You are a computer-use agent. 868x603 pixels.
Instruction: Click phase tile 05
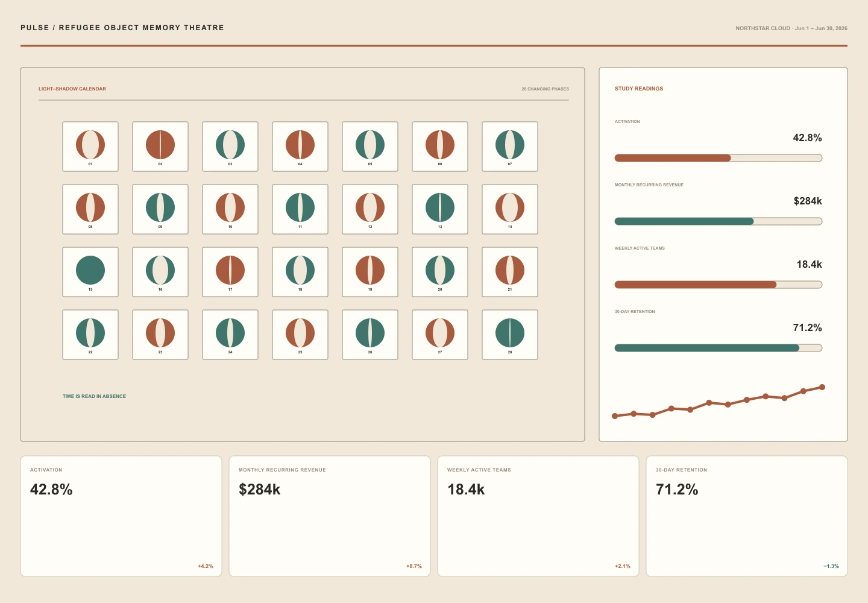tap(370, 147)
